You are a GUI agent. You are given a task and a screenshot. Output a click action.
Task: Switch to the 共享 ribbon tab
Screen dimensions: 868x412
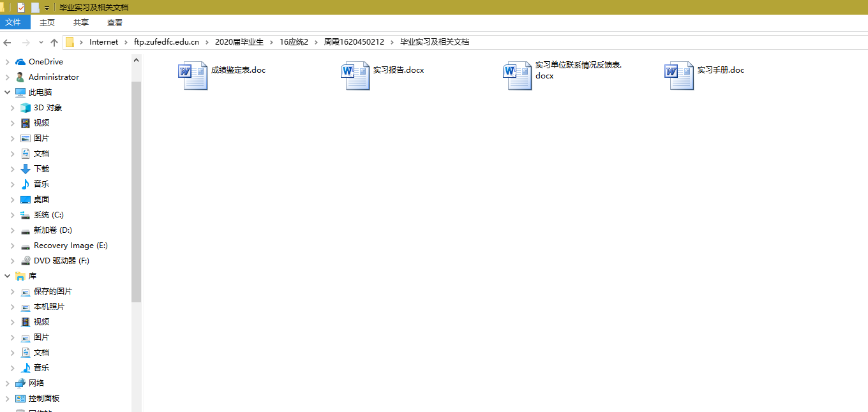tap(81, 22)
